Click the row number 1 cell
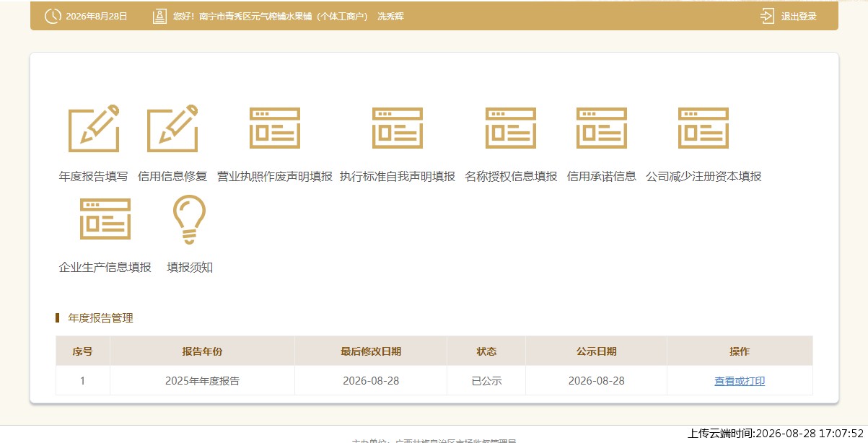 pyautogui.click(x=82, y=381)
